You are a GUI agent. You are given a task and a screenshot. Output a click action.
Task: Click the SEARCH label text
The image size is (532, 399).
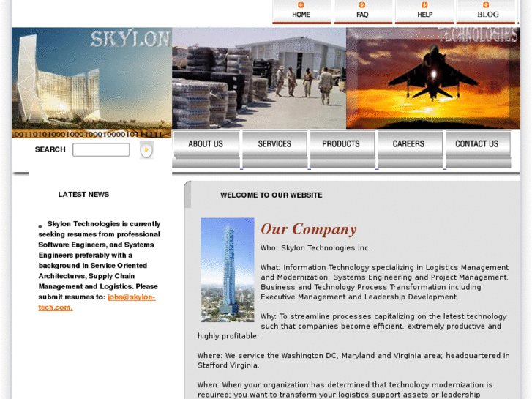[50, 149]
